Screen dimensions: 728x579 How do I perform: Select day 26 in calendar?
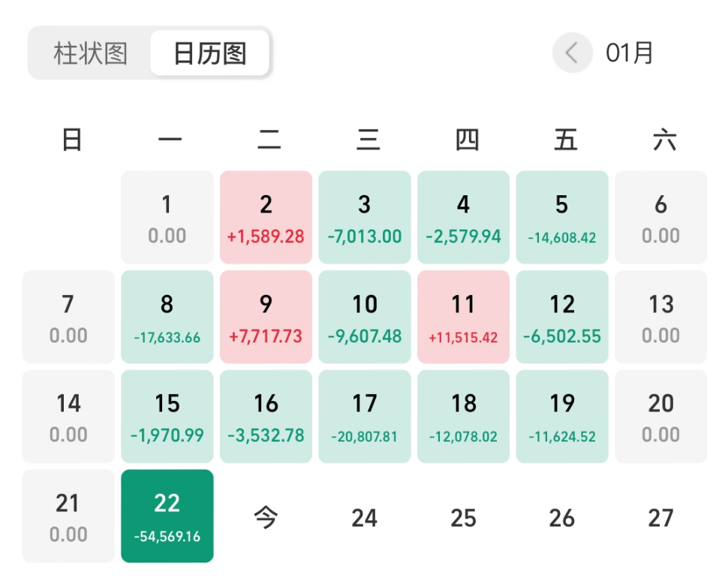(x=562, y=517)
